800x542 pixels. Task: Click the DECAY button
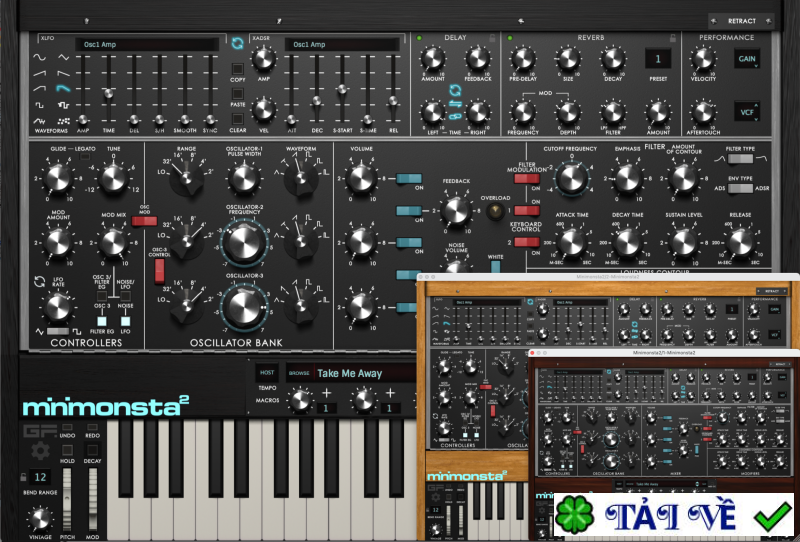click(92, 450)
